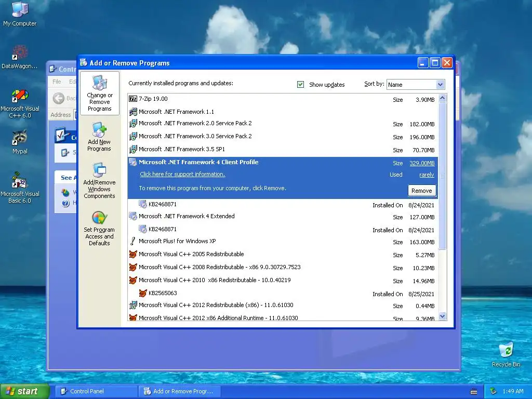Click Address label in Control Panel window
The height and width of the screenshot is (399, 532).
coord(61,115)
